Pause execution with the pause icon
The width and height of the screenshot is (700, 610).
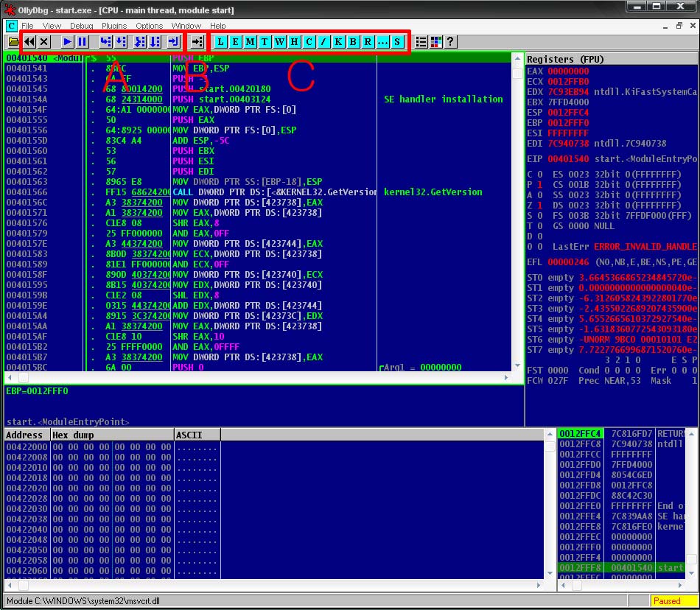click(x=82, y=42)
